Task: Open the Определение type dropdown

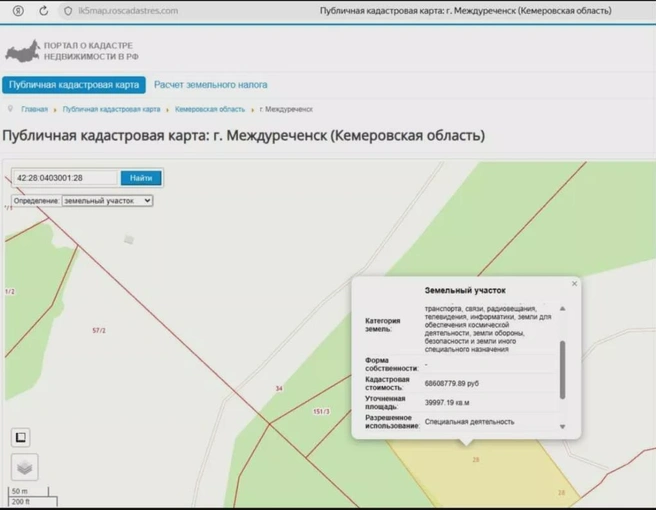Action: click(108, 201)
